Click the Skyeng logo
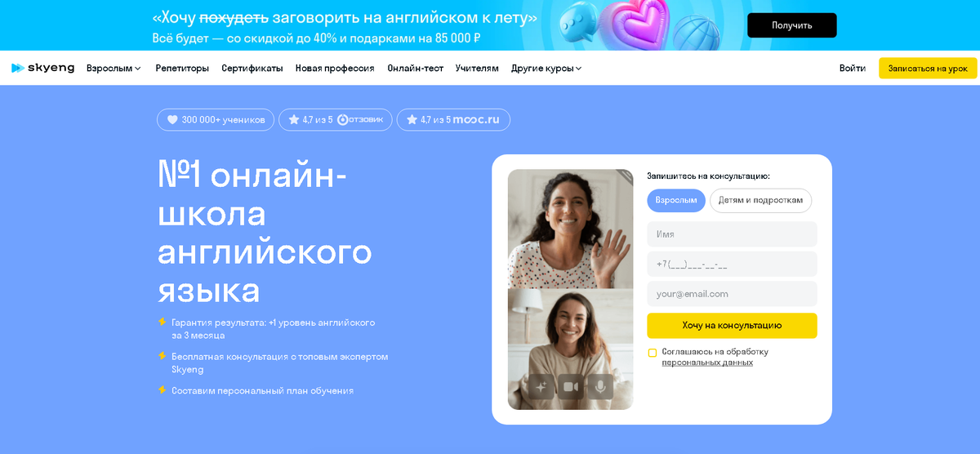980x454 pixels. tap(42, 69)
